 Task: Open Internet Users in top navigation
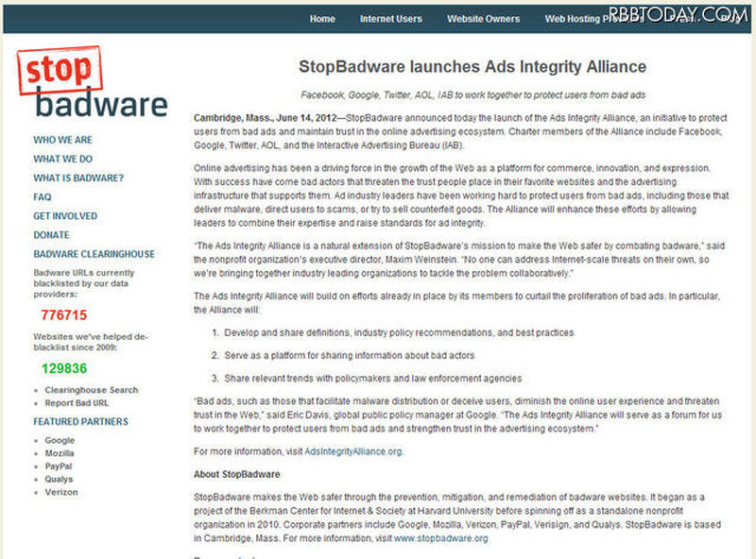point(391,19)
